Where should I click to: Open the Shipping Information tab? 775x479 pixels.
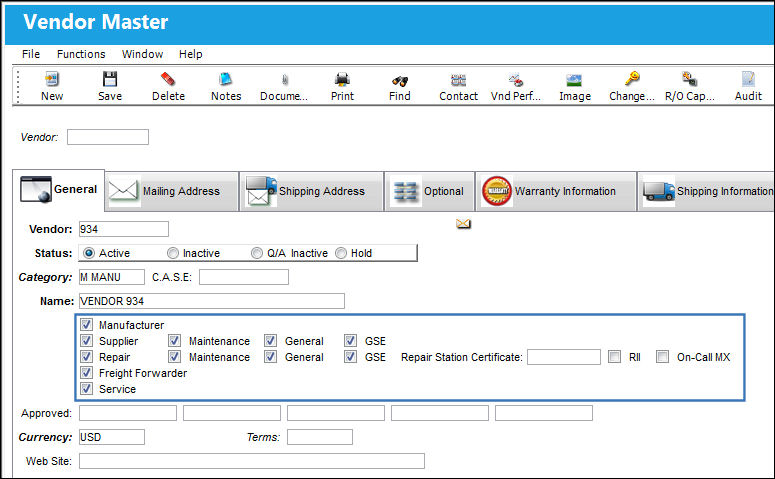pyautogui.click(x=707, y=191)
